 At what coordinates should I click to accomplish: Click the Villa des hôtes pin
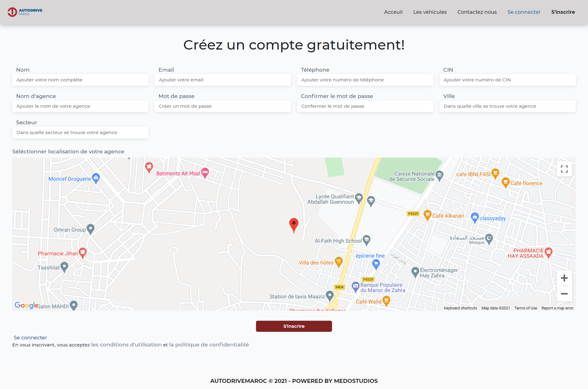click(x=338, y=262)
